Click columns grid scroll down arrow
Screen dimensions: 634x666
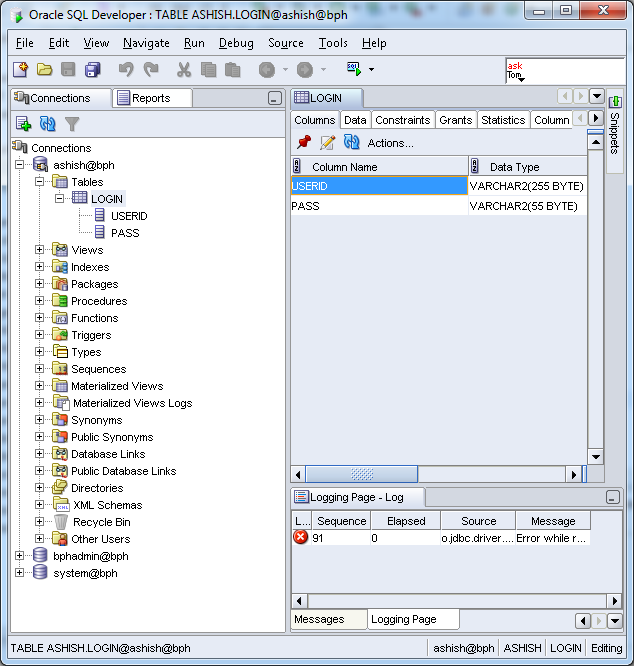596,457
